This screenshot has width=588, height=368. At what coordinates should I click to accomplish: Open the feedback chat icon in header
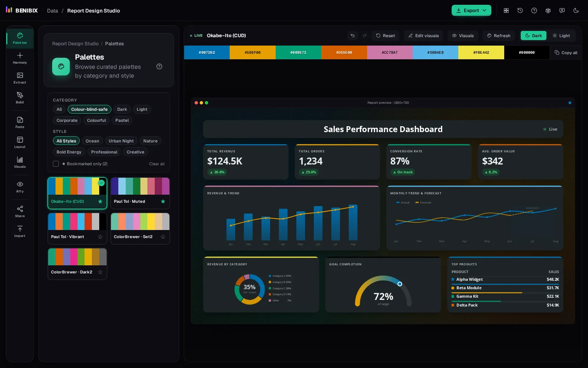tap(562, 11)
